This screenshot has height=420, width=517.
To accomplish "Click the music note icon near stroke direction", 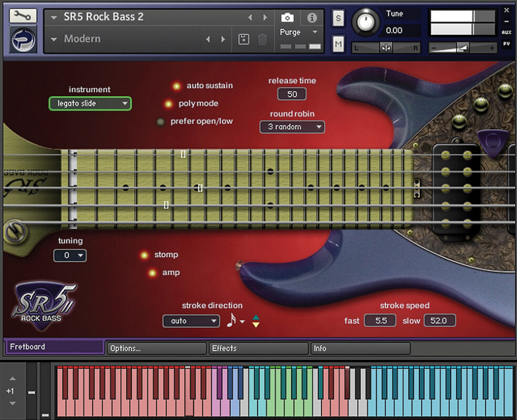I will [231, 320].
